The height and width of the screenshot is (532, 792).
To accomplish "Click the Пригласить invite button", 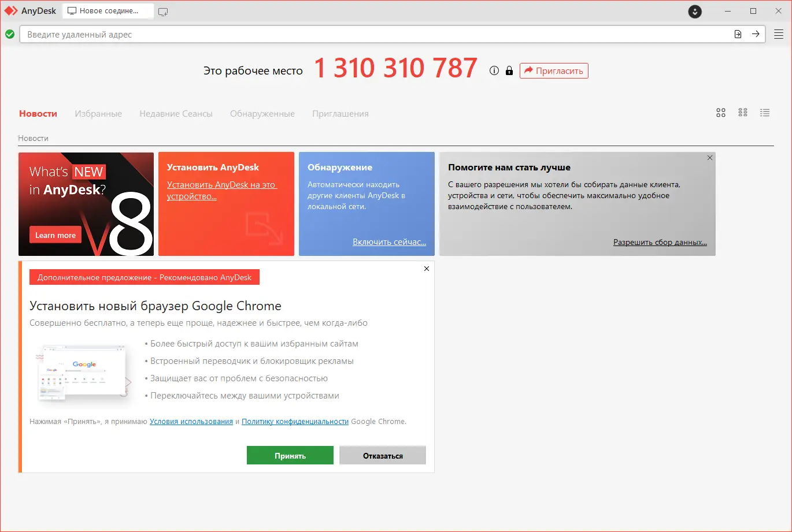I will (554, 70).
